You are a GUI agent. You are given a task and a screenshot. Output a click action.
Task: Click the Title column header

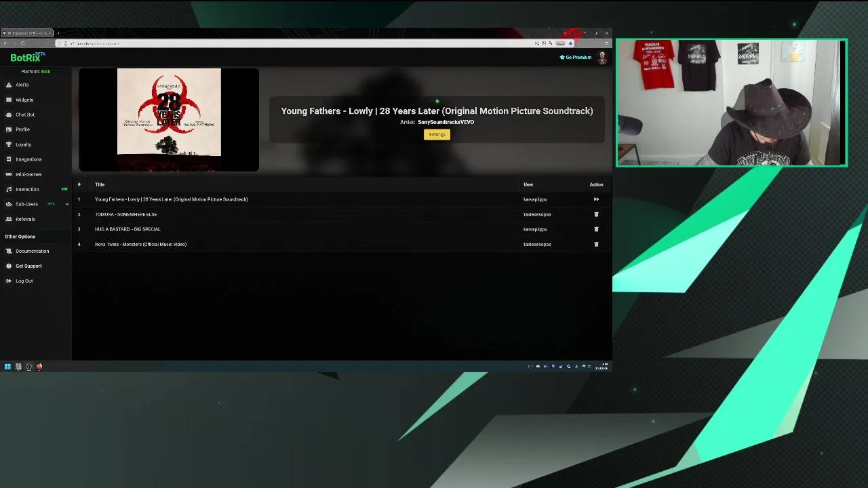pos(100,184)
